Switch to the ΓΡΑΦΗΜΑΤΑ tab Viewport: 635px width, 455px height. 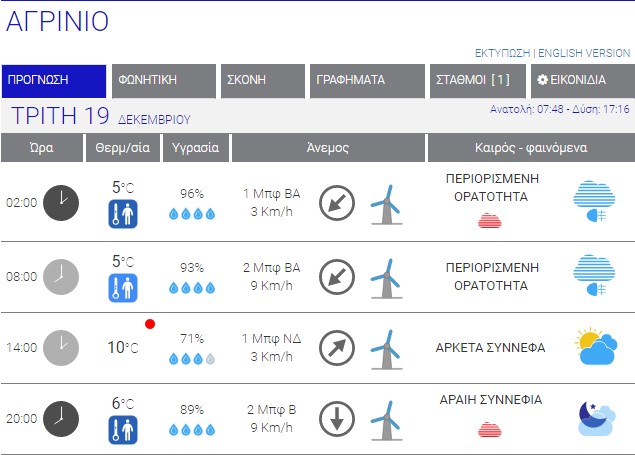click(x=366, y=81)
